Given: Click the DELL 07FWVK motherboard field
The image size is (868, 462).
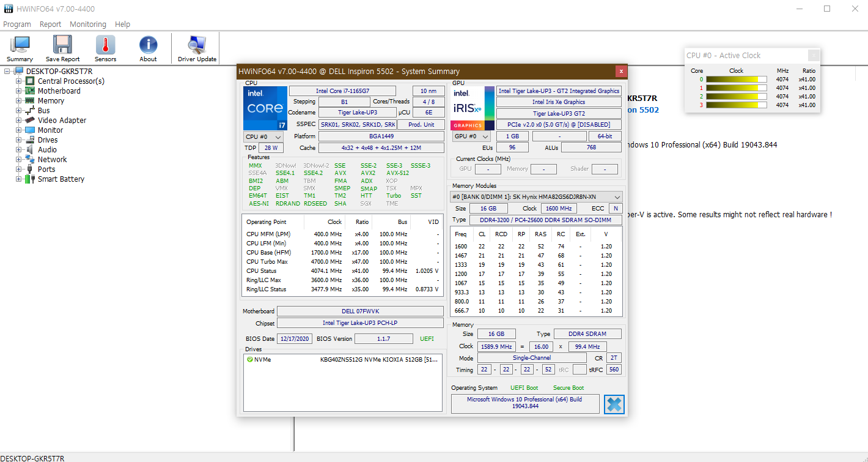Looking at the screenshot, I should pyautogui.click(x=360, y=311).
